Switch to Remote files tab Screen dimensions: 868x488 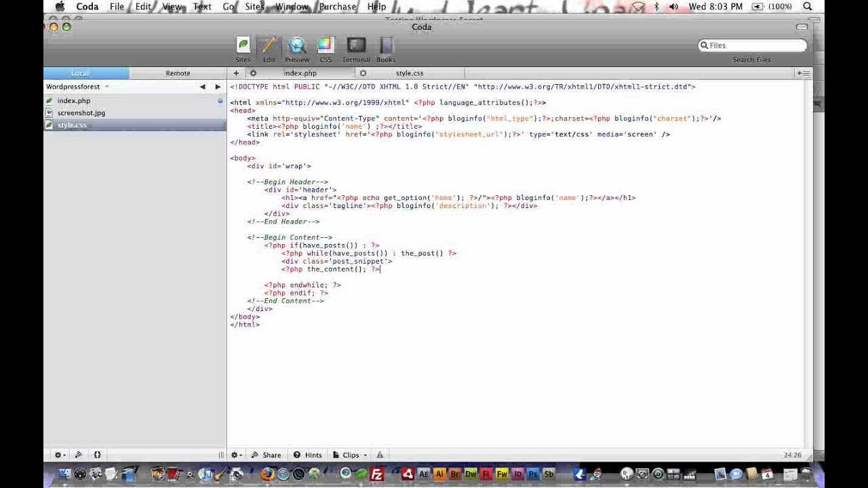(x=178, y=73)
